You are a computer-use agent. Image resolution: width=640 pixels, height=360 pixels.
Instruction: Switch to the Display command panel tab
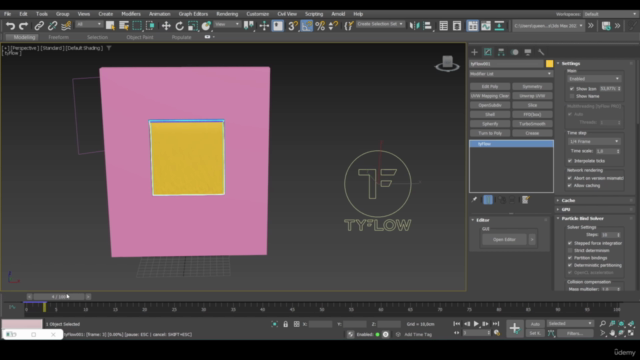point(528,52)
